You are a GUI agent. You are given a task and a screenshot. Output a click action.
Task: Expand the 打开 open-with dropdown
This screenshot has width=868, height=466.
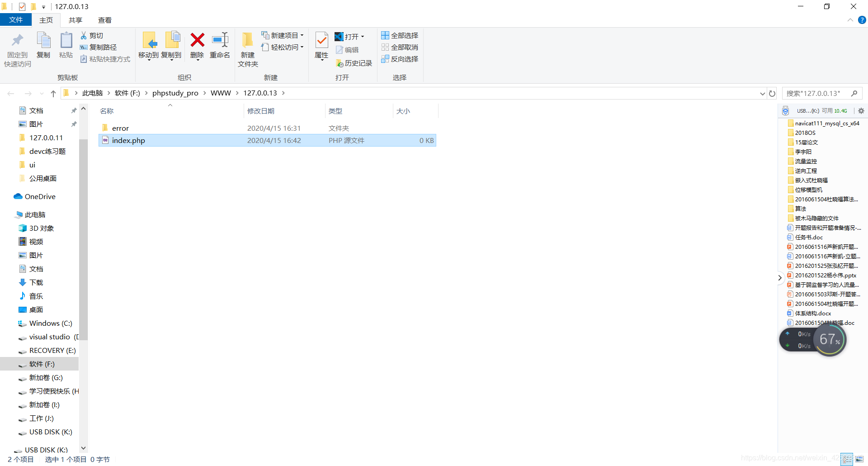coord(363,37)
